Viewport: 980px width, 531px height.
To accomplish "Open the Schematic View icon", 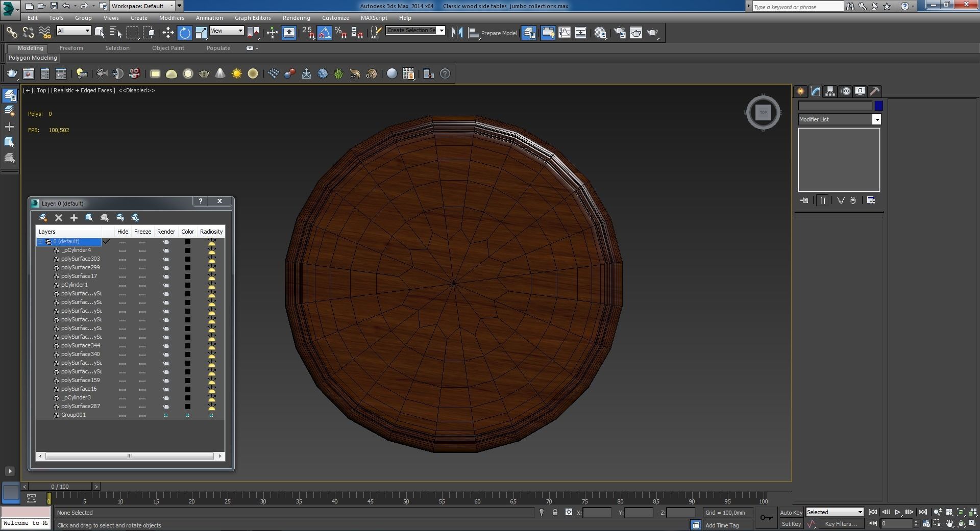I will click(581, 33).
